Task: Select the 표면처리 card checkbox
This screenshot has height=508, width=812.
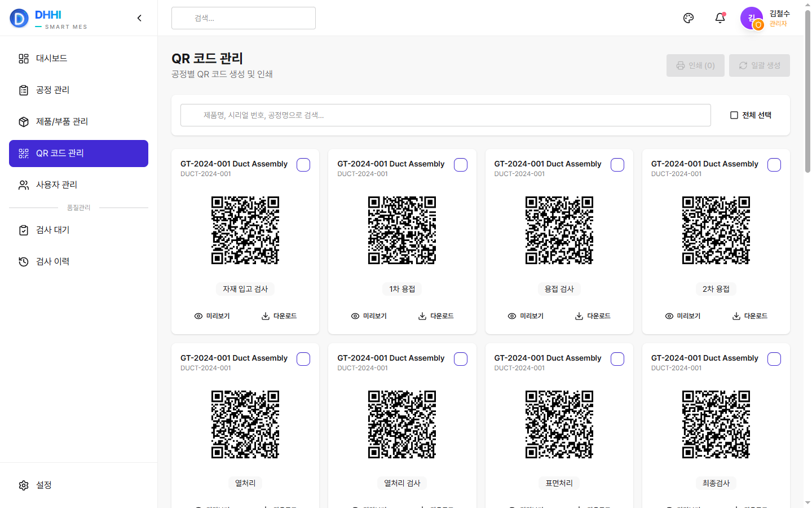Action: (x=617, y=359)
